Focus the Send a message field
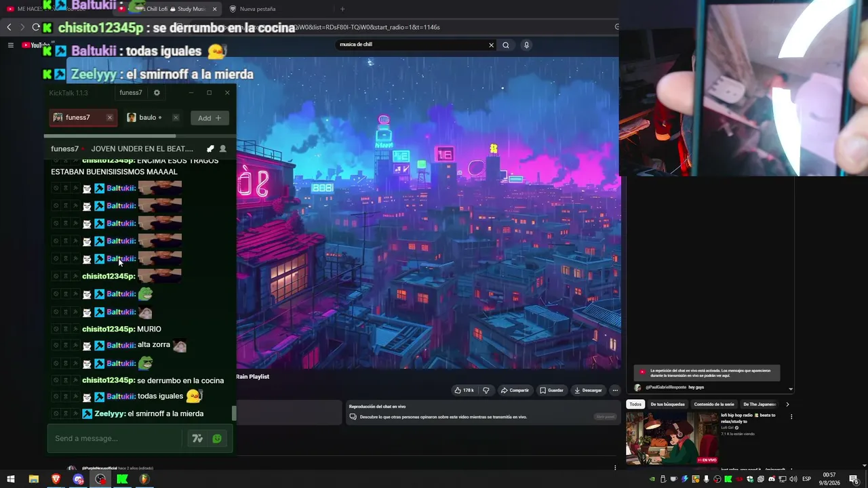The height and width of the screenshot is (488, 868). [115, 439]
